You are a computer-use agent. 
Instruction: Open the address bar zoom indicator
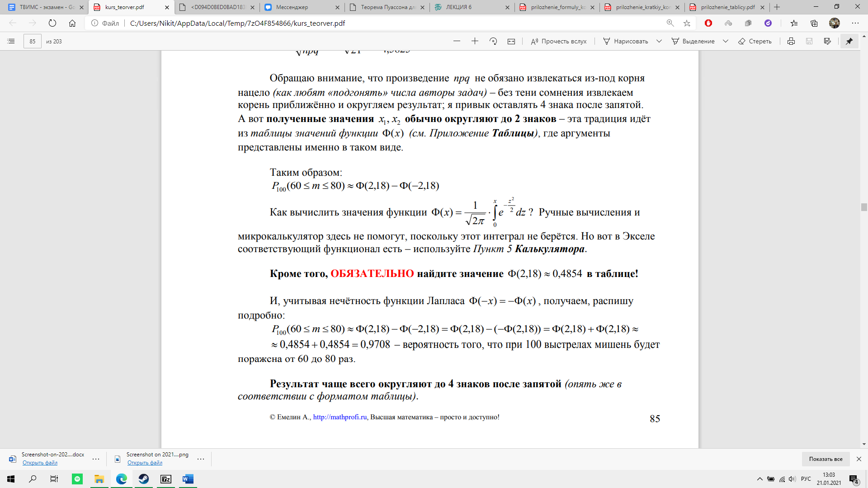tap(670, 23)
